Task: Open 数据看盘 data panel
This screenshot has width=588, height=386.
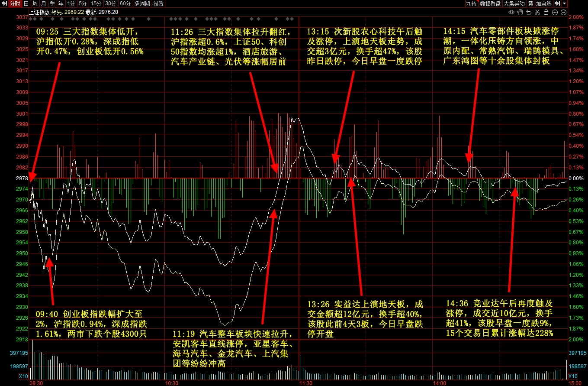Action: pyautogui.click(x=490, y=3)
